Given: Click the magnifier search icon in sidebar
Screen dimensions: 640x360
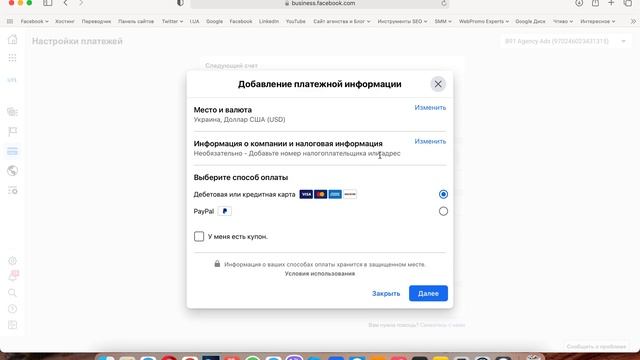Looking at the screenshot, I should pos(13,293).
